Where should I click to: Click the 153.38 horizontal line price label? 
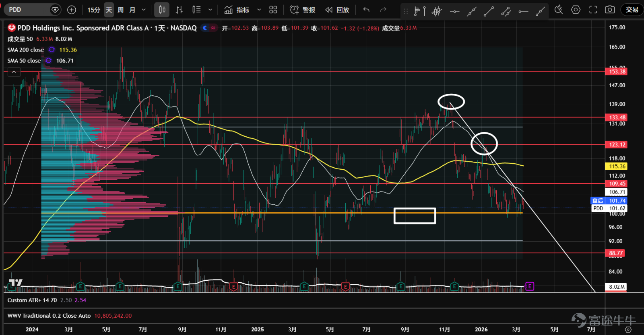click(x=617, y=72)
